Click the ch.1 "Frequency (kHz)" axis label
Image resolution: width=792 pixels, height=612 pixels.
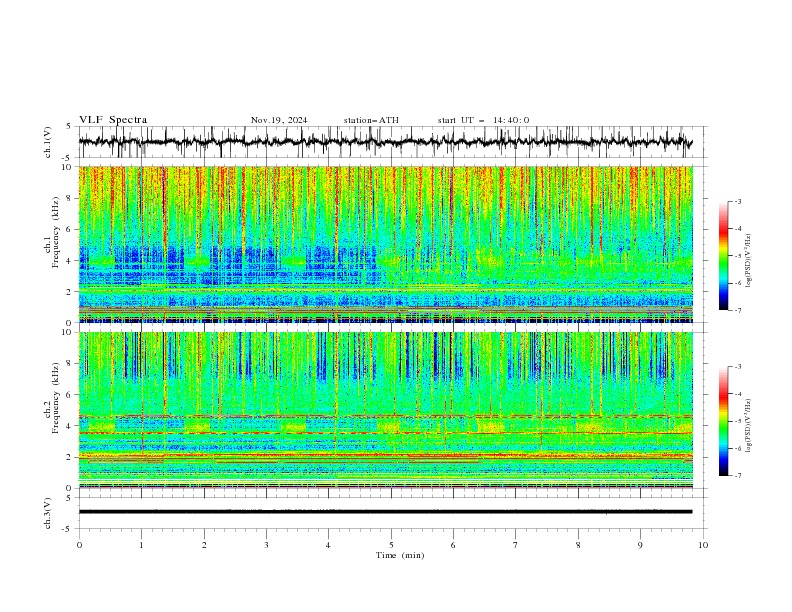(x=56, y=232)
